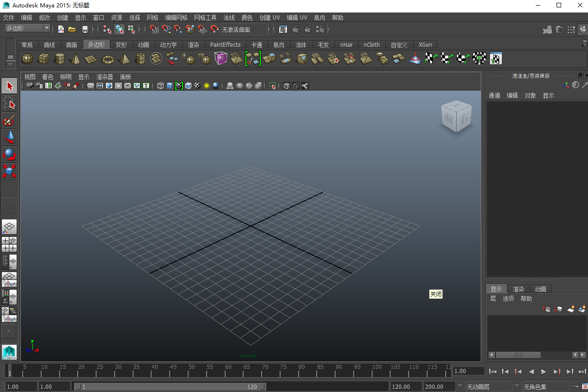Enable the snap to grid magnet toggle
The height and width of the screenshot is (392, 588).
[154, 29]
